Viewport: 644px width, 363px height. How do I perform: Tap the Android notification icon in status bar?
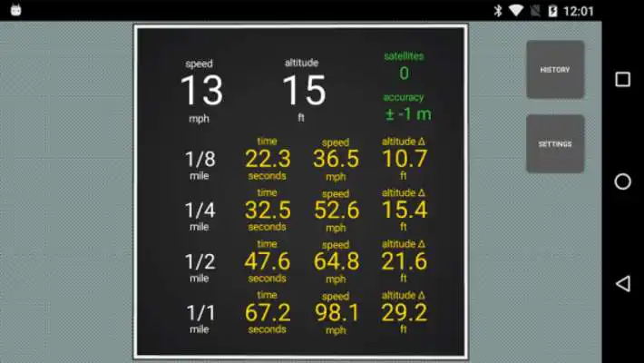(x=15, y=10)
